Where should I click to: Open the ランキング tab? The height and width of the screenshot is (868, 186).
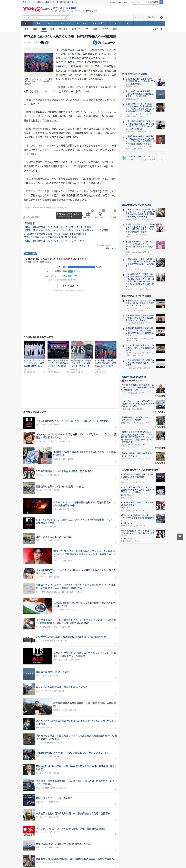(x=115, y=24)
